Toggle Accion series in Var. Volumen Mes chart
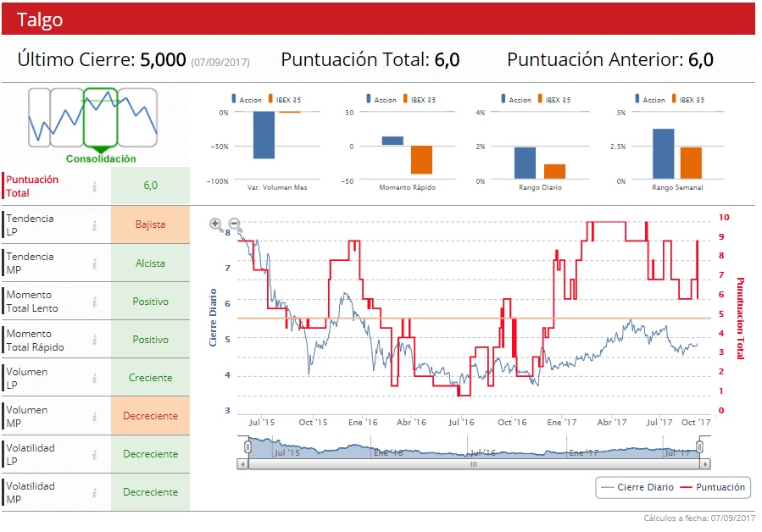762x532 pixels. point(247,99)
